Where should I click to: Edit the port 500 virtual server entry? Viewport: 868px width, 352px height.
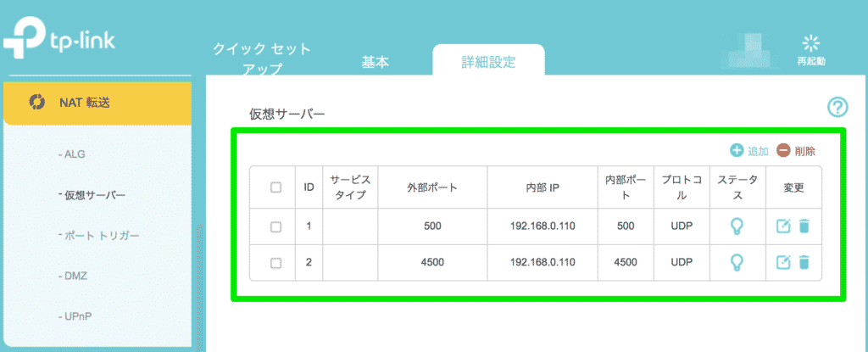(x=783, y=226)
